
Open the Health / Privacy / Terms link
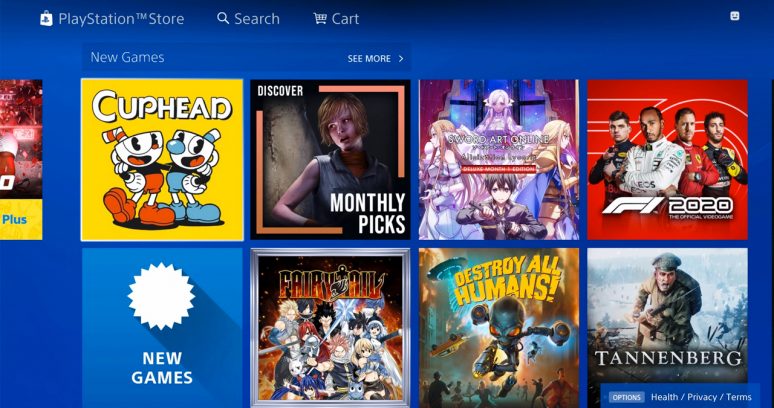click(x=701, y=397)
